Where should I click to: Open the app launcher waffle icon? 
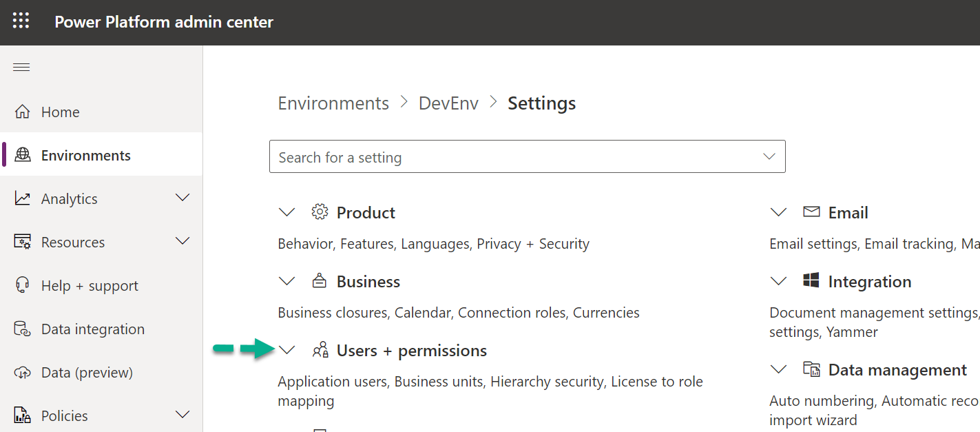coord(21,21)
